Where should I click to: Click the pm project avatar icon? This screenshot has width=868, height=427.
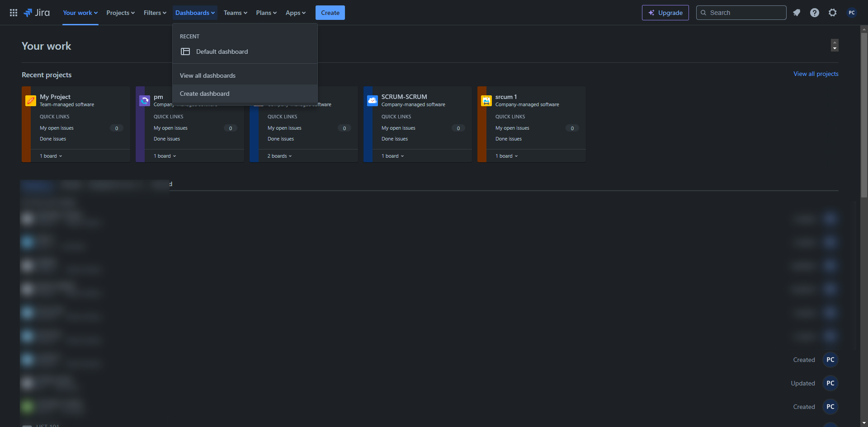[145, 100]
